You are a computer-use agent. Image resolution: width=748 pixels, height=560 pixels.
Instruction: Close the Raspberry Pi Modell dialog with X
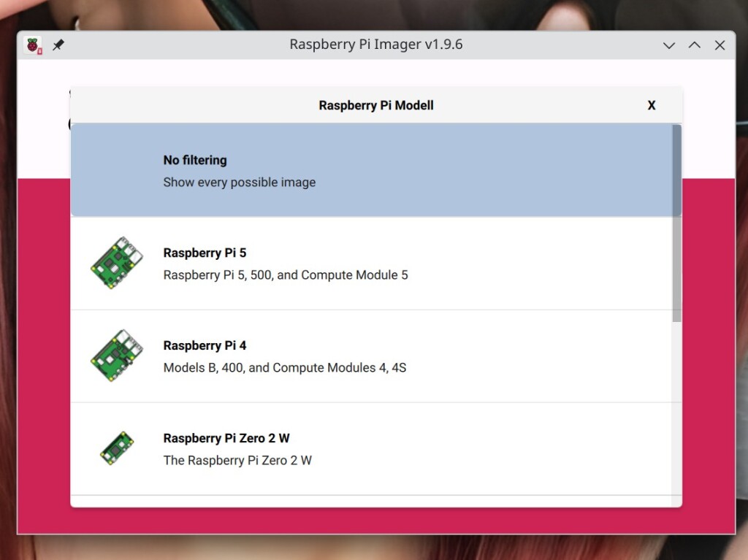pyautogui.click(x=651, y=105)
